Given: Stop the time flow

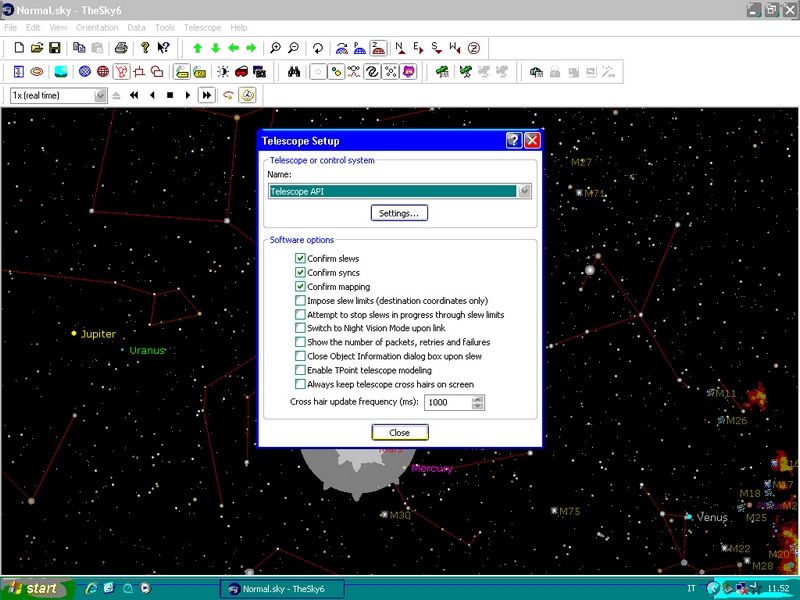Looking at the screenshot, I should click(170, 95).
